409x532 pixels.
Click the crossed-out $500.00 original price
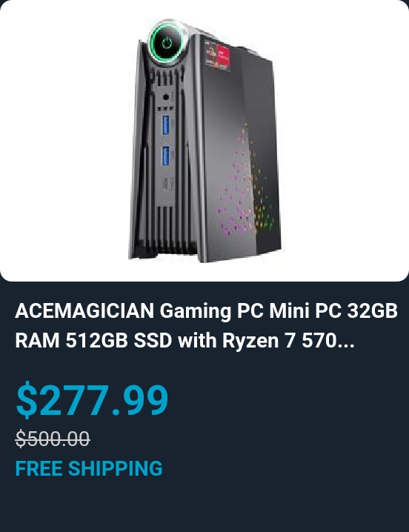53,439
